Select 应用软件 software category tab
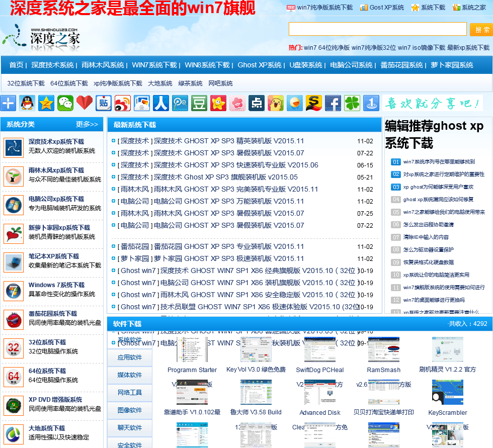The width and height of the screenshot is (493, 448). pyautogui.click(x=130, y=357)
